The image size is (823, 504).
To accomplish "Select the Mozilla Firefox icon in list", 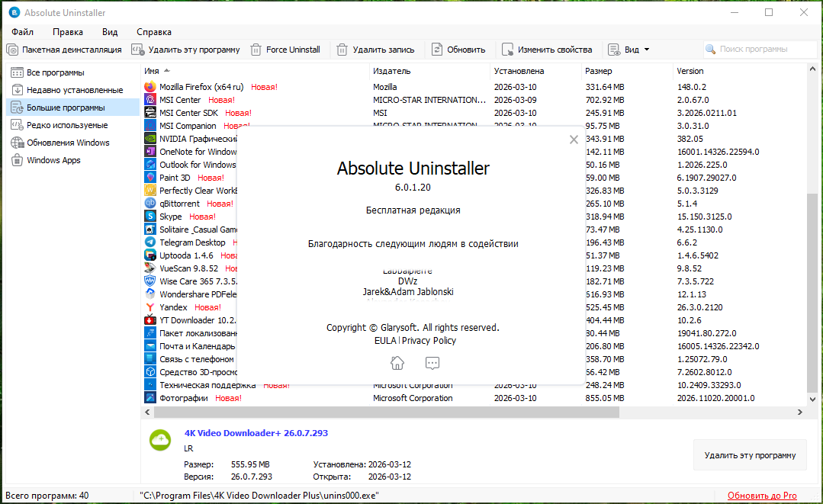I will 150,87.
